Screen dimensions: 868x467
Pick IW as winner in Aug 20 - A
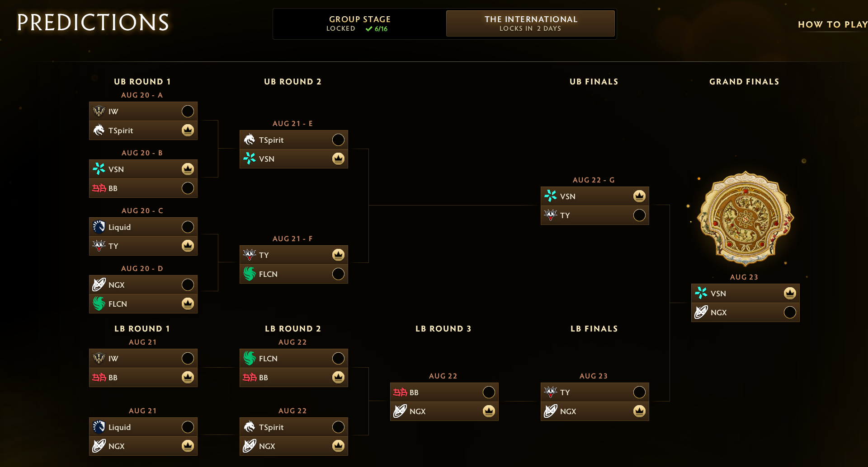click(x=188, y=111)
